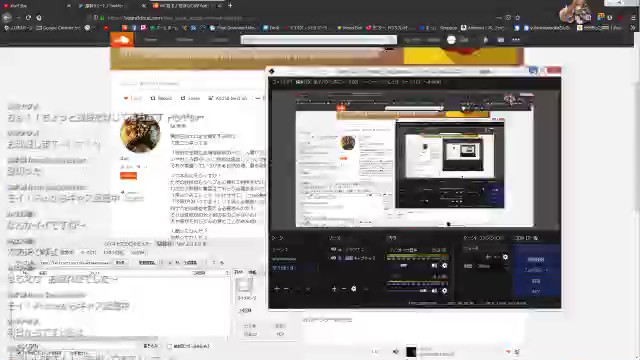Expand the track's More actions button
This screenshot has height=360, width=640.
pos(258,98)
